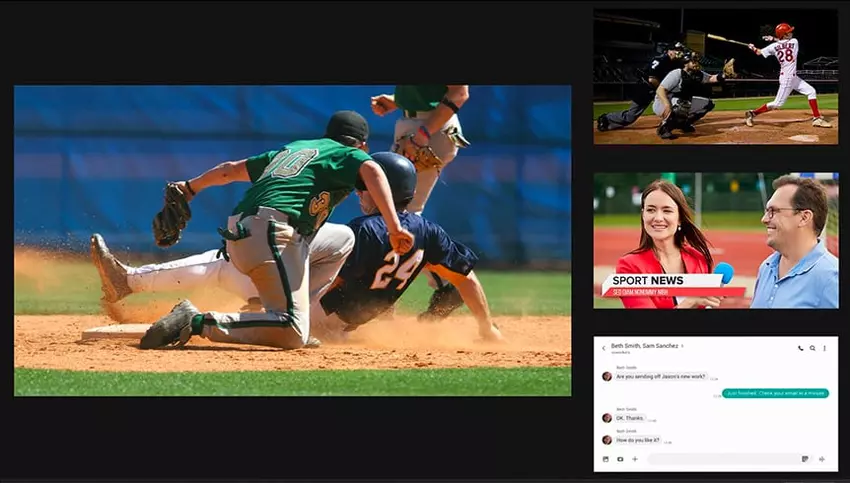Image resolution: width=850 pixels, height=483 pixels.
Task: Click the sticker icon in the message field
Action: pos(804,459)
